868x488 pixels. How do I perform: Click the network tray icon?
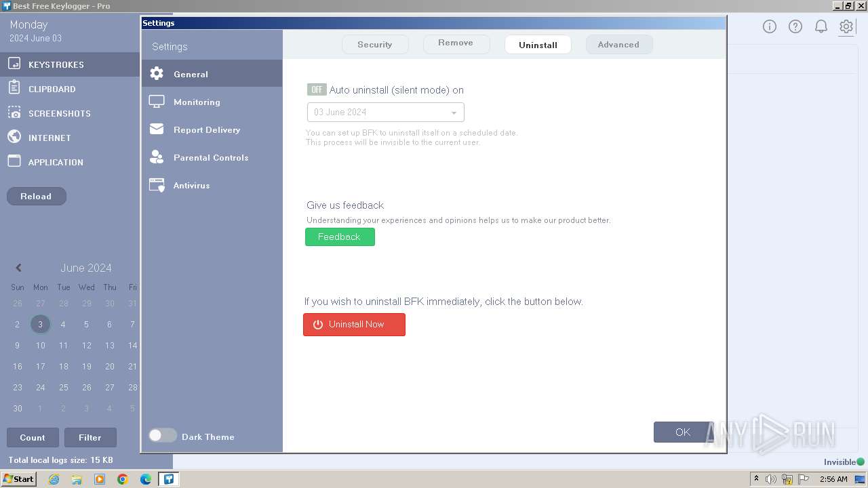coord(787,479)
